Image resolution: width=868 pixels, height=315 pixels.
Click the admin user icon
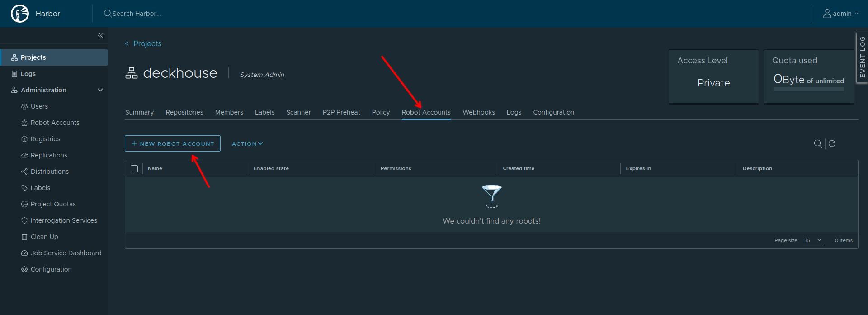pyautogui.click(x=827, y=14)
